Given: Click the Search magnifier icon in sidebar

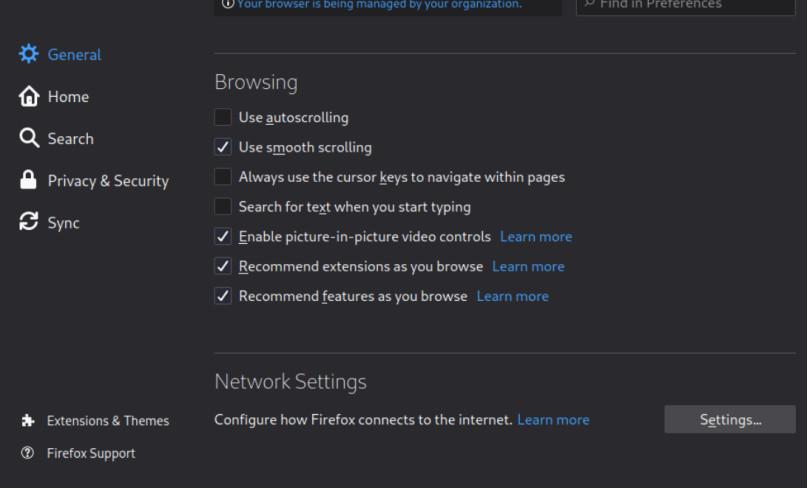Looking at the screenshot, I should [x=29, y=138].
